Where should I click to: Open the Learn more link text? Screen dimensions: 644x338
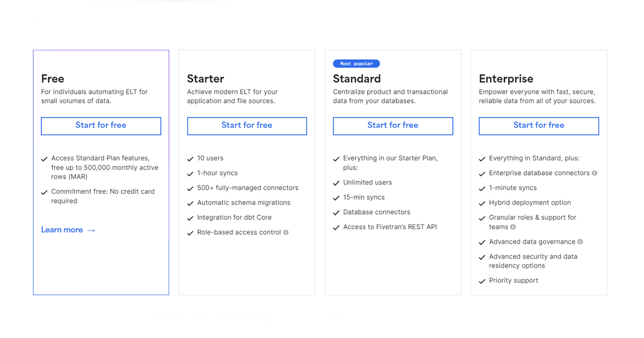click(62, 230)
